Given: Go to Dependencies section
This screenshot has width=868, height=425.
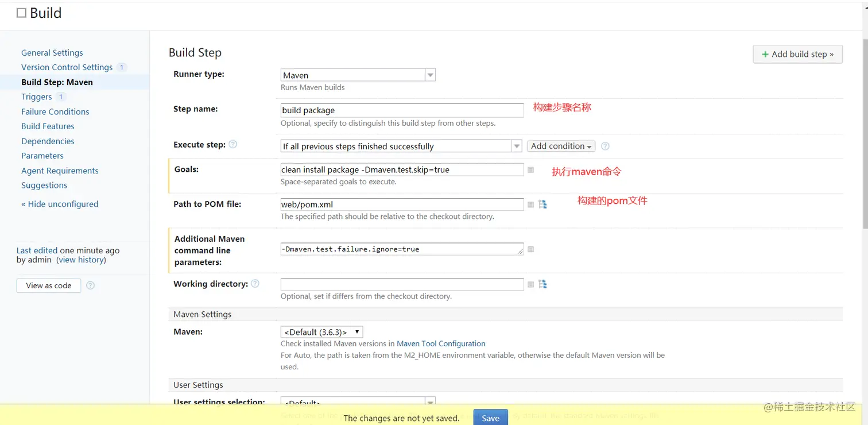Looking at the screenshot, I should pos(48,141).
